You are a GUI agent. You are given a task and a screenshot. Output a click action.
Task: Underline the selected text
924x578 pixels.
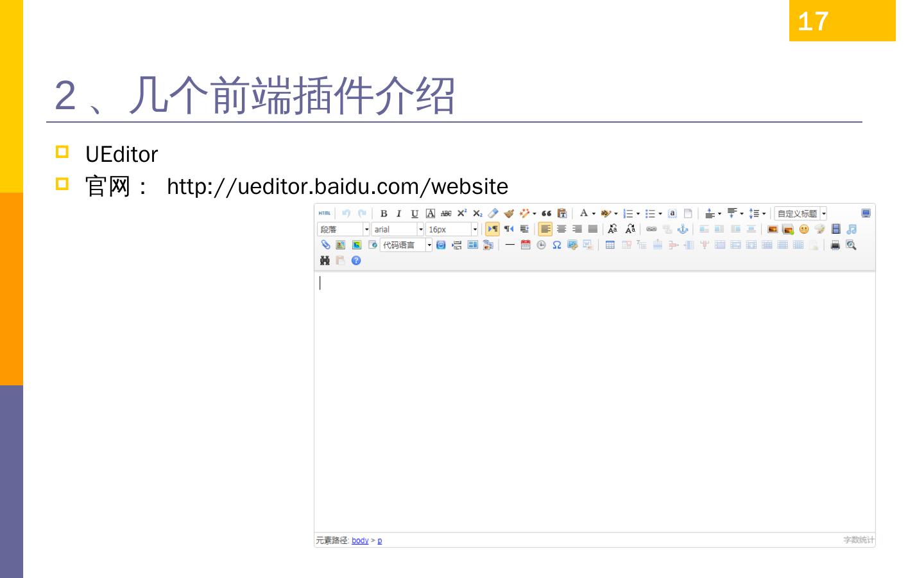(x=415, y=213)
